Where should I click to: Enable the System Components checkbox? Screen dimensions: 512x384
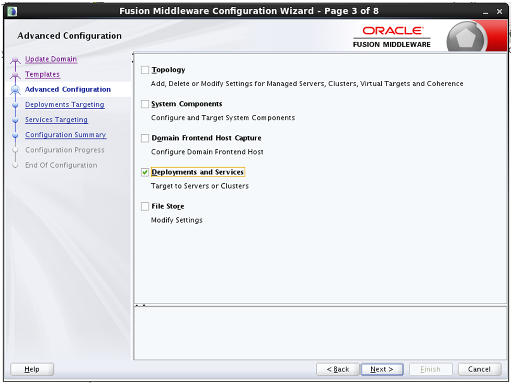[x=145, y=104]
